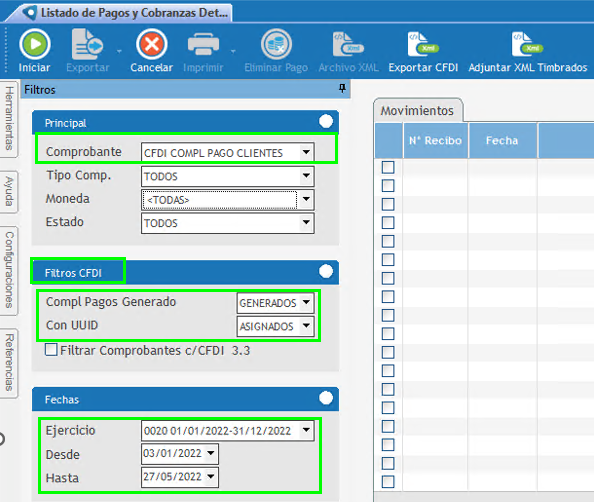Open the Ejercicio dropdown list

pyautogui.click(x=306, y=430)
